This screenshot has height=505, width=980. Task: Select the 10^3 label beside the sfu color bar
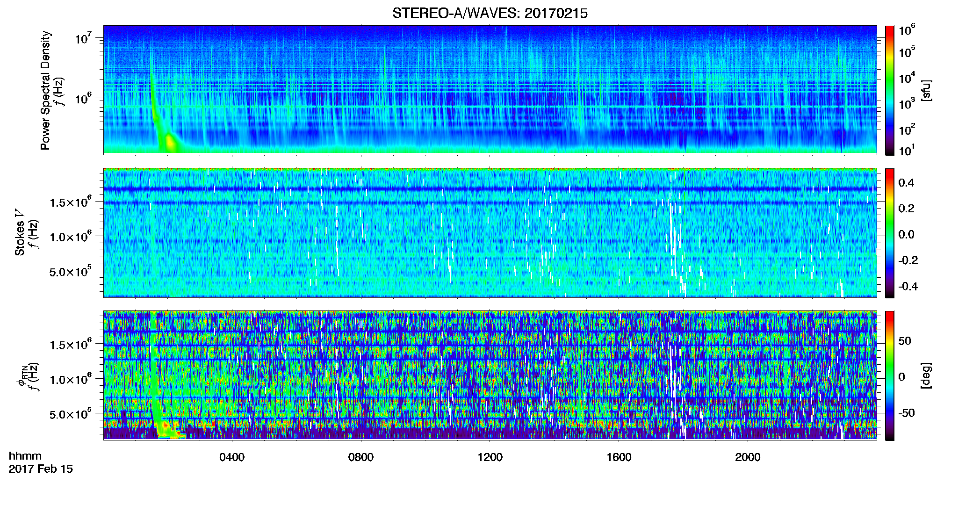click(907, 104)
